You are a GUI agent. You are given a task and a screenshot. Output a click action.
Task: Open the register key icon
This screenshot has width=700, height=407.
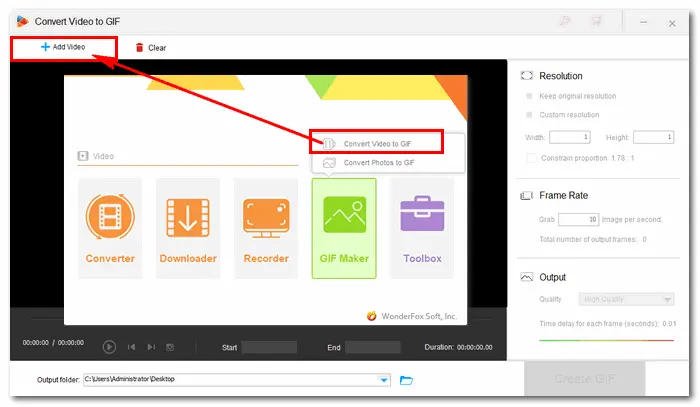pyautogui.click(x=565, y=21)
